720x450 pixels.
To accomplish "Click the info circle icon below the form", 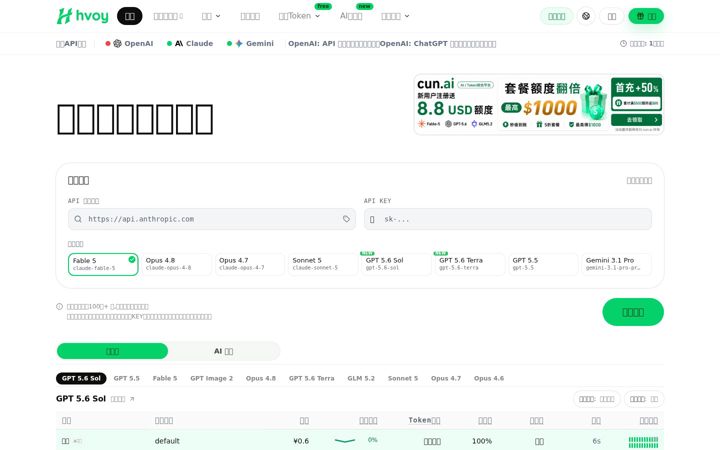I will pos(59,306).
